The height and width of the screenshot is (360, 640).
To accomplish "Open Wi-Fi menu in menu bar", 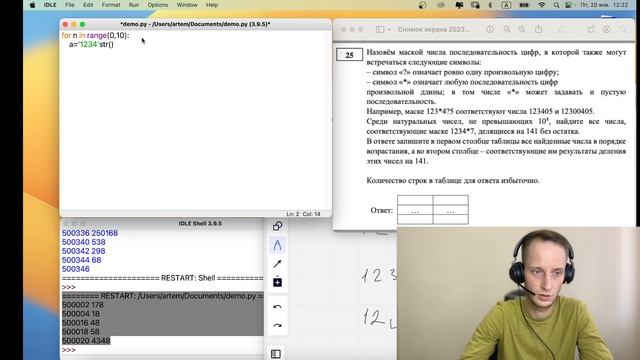I will pyautogui.click(x=542, y=5).
